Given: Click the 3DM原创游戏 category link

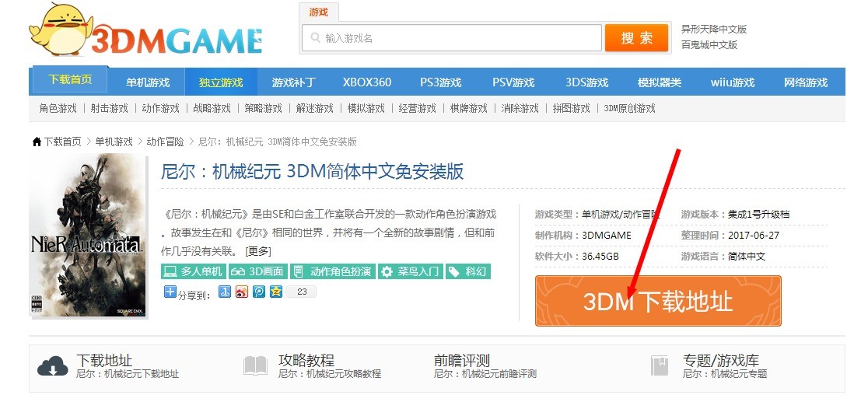Looking at the screenshot, I should pos(629,108).
